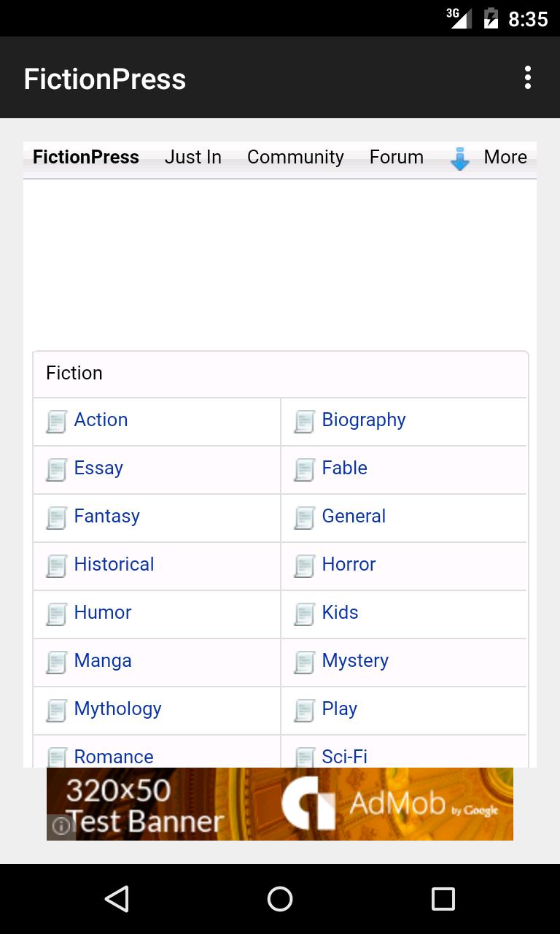Open the Community page
The width and height of the screenshot is (560, 934).
click(295, 157)
